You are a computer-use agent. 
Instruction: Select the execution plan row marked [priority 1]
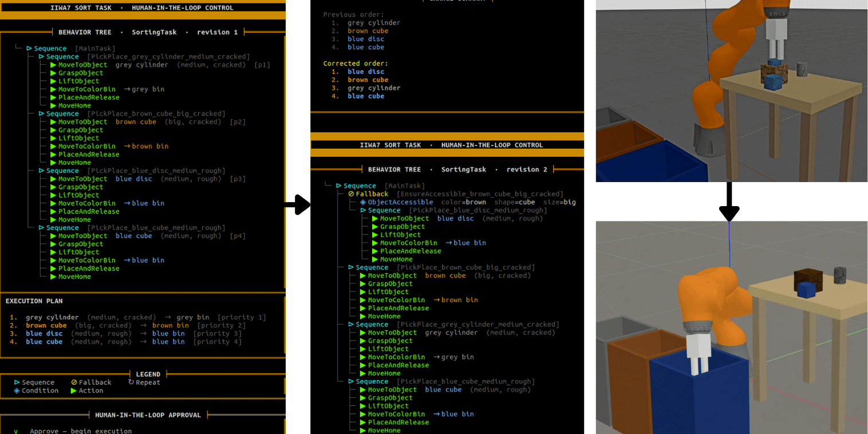coord(138,317)
